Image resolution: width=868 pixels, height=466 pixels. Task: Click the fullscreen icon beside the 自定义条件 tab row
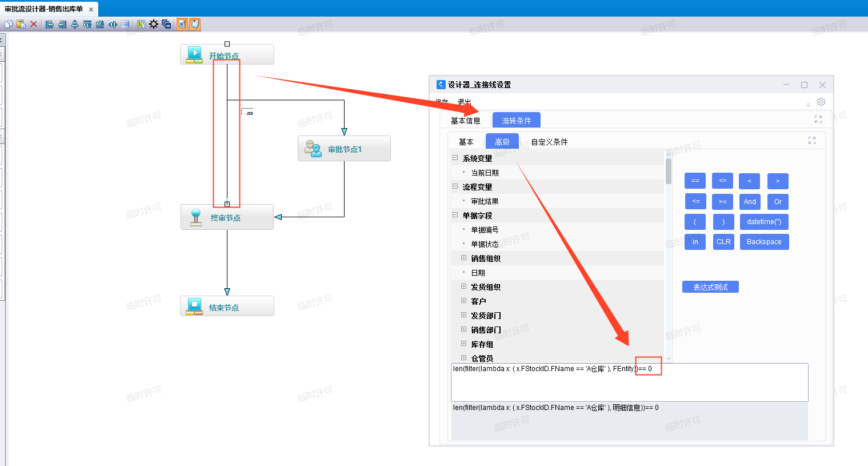[x=812, y=141]
